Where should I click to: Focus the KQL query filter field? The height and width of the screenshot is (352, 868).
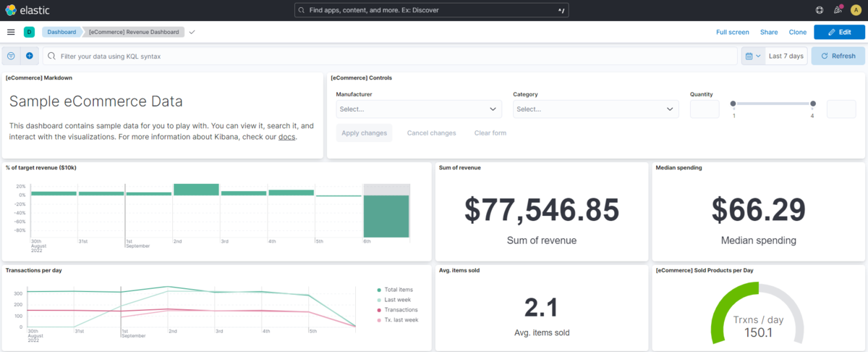[x=390, y=56]
